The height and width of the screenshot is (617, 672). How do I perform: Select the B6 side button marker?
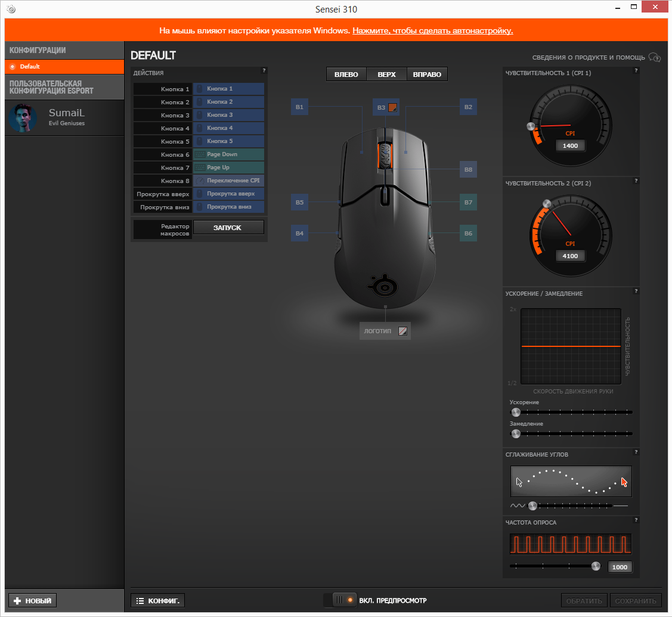(x=468, y=233)
